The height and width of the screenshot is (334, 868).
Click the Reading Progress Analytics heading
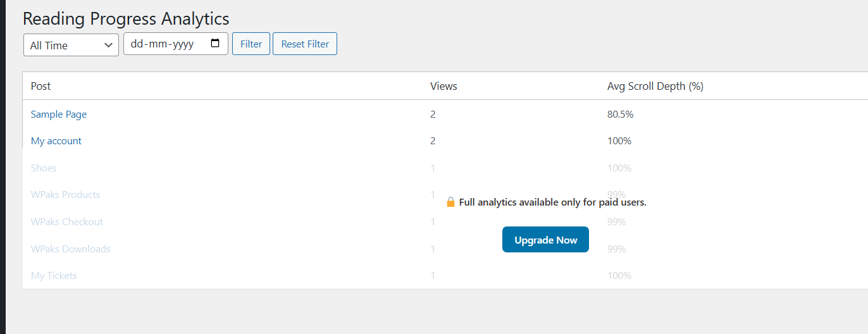126,18
